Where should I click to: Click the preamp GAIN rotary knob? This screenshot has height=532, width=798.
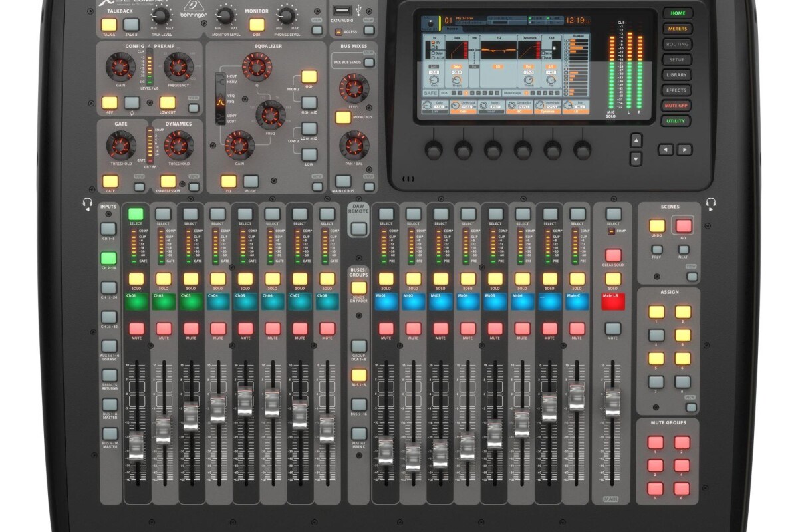pos(120,66)
